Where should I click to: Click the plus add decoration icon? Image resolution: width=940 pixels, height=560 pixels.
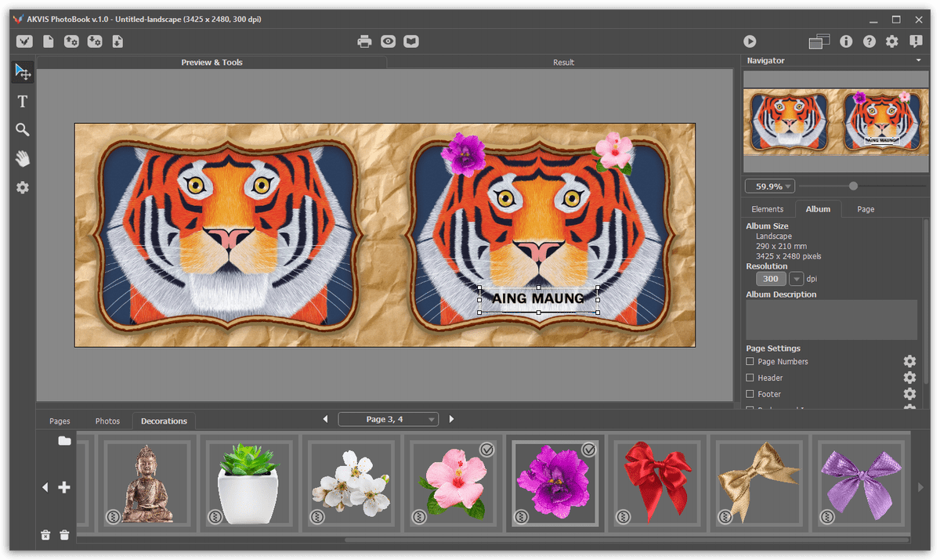click(x=64, y=487)
